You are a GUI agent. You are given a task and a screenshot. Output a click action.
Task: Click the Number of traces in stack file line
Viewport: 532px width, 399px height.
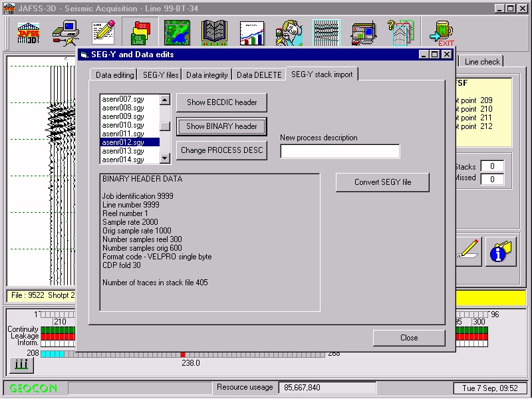[155, 283]
